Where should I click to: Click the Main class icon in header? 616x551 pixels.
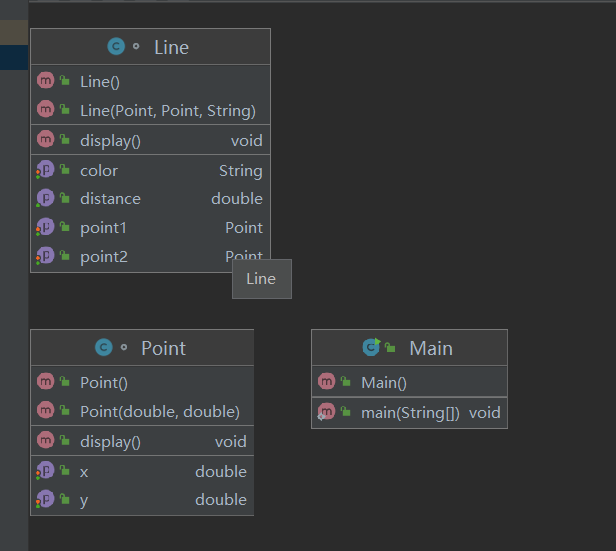371,348
